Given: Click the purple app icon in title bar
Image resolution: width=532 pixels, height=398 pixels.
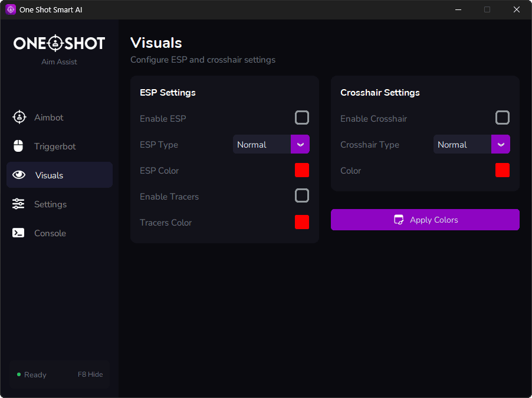Looking at the screenshot, I should click(x=11, y=9).
